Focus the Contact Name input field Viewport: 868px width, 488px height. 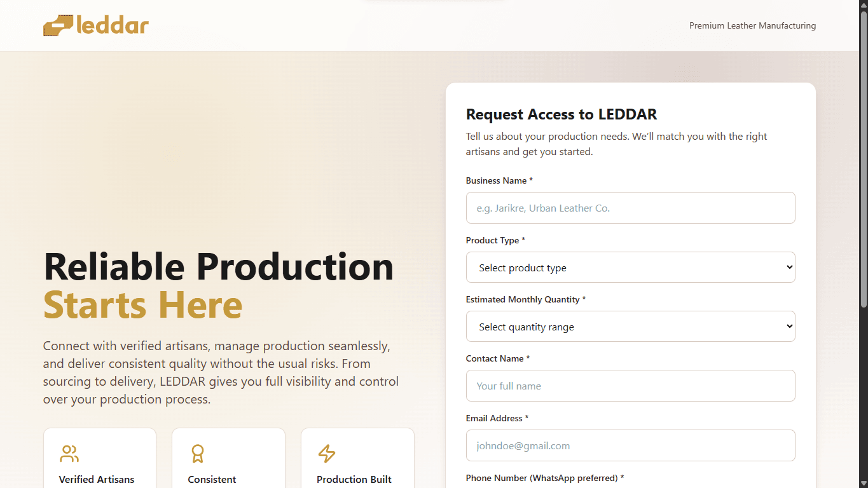click(630, 386)
